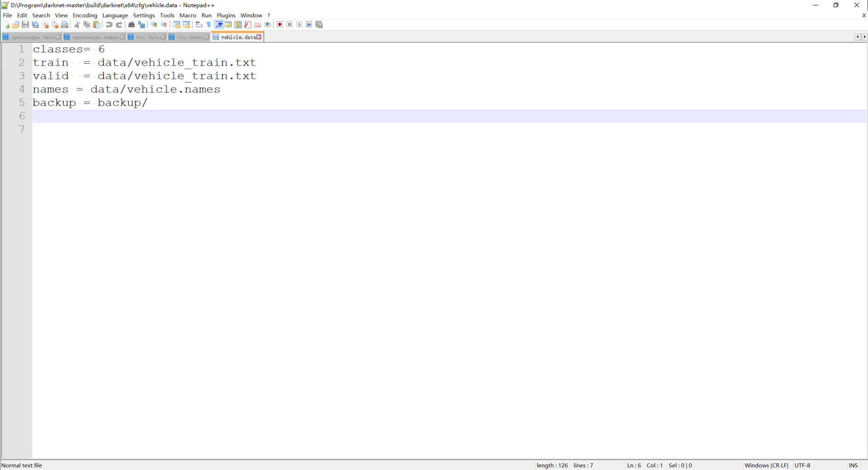Screen dimensions: 868x470
Task: Open the Language menu
Action: (x=115, y=15)
